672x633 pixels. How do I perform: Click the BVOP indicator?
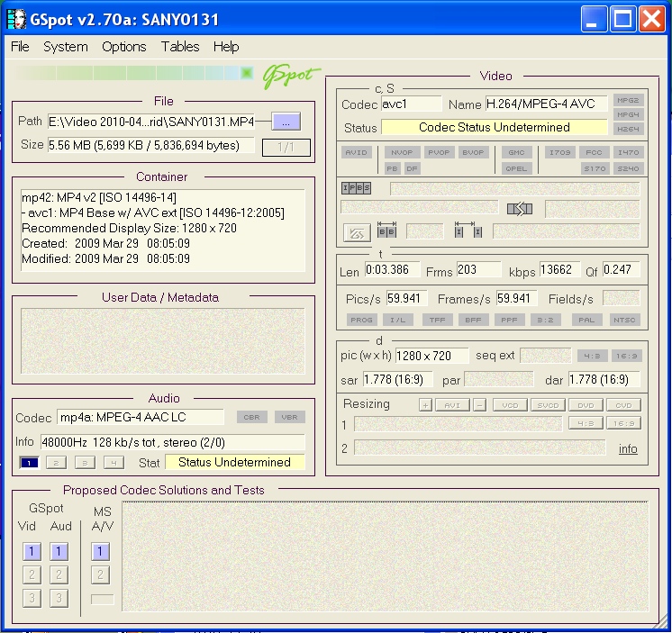tap(473, 152)
